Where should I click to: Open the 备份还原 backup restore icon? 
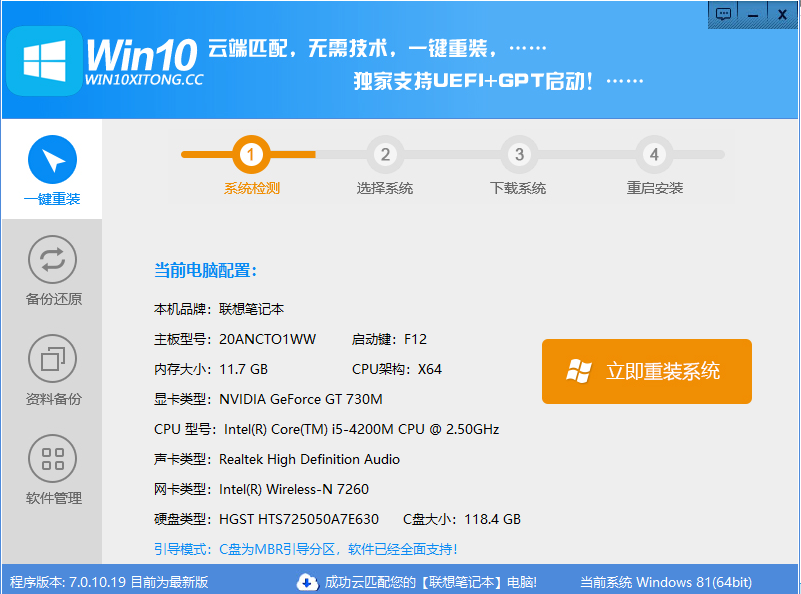52,259
